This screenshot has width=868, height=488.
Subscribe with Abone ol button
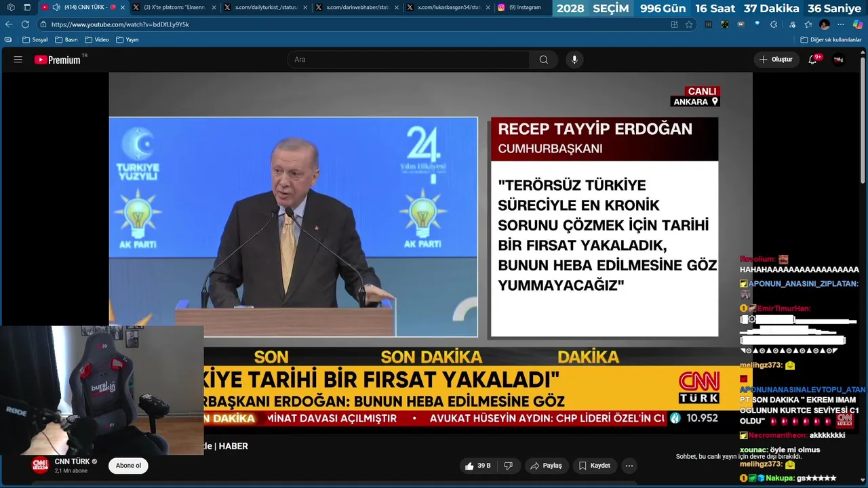click(128, 466)
